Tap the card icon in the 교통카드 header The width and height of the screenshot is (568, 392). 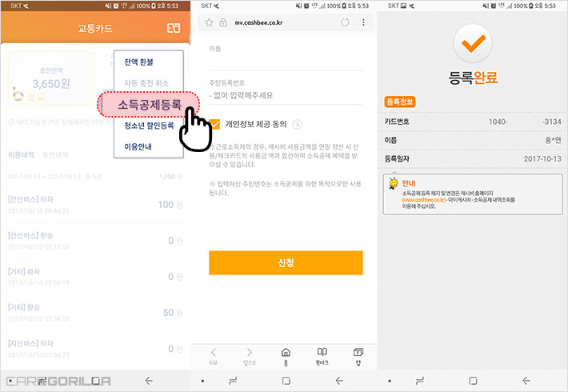coord(173,28)
